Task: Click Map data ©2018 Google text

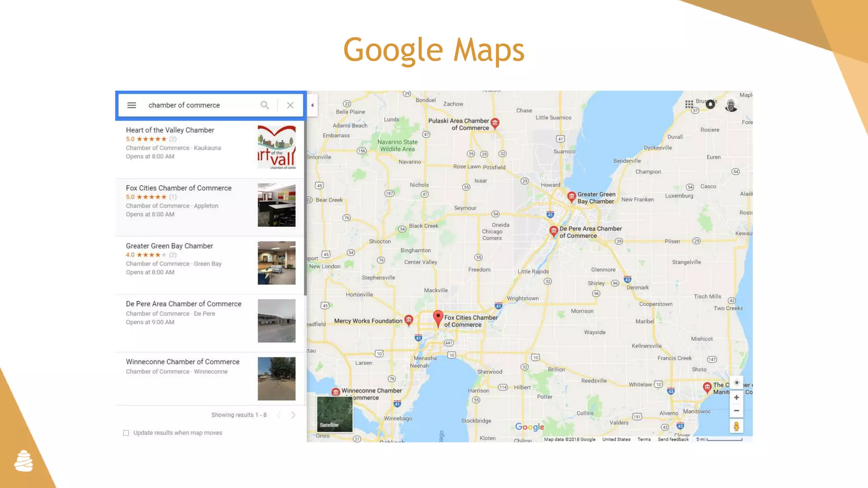Action: [570, 439]
